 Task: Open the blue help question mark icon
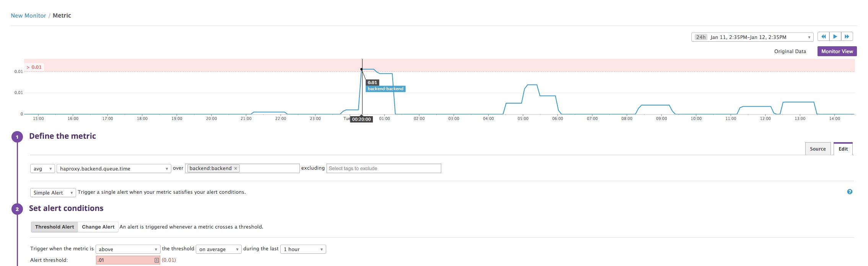tap(850, 192)
